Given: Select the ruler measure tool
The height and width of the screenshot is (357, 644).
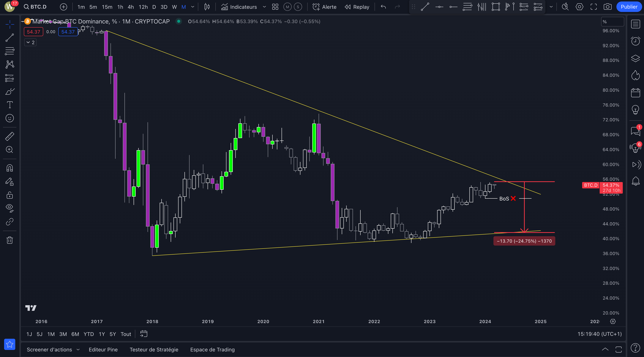Looking at the screenshot, I should pos(10,136).
